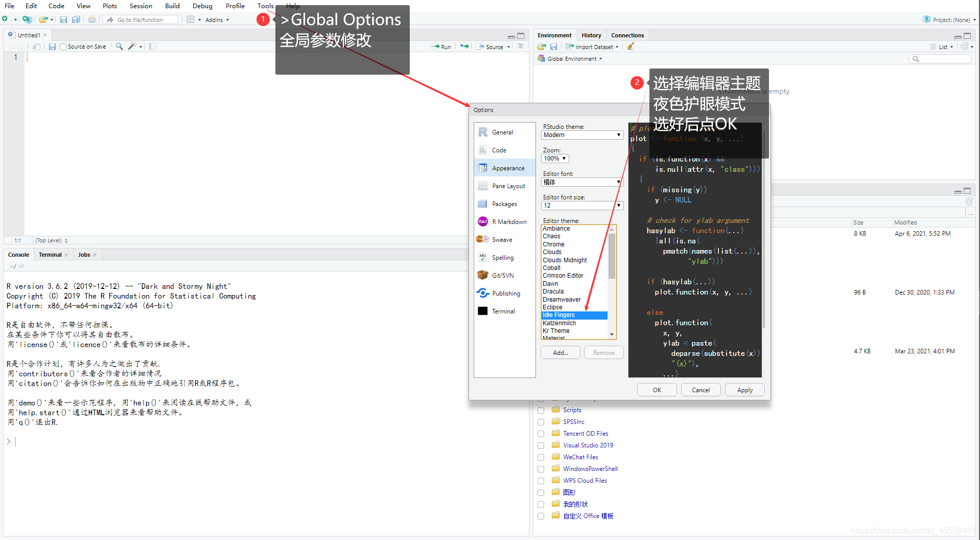980x540 pixels.
Task: Expand the Addins dropdown
Action: click(x=217, y=20)
